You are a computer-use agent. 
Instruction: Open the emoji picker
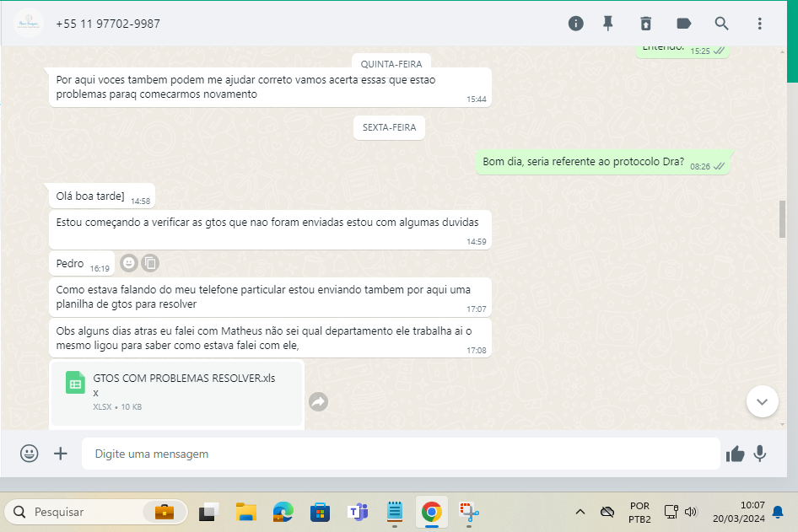(30, 454)
